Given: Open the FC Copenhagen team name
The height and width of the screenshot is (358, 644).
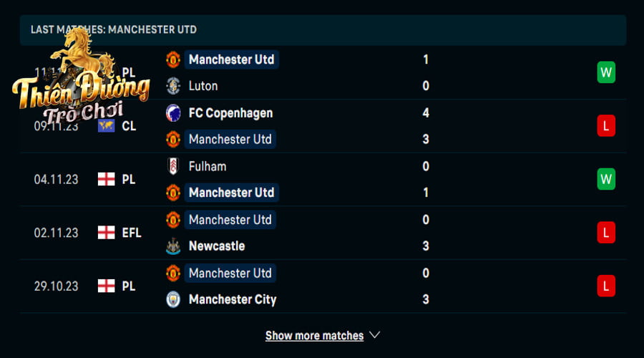Looking at the screenshot, I should coord(230,113).
